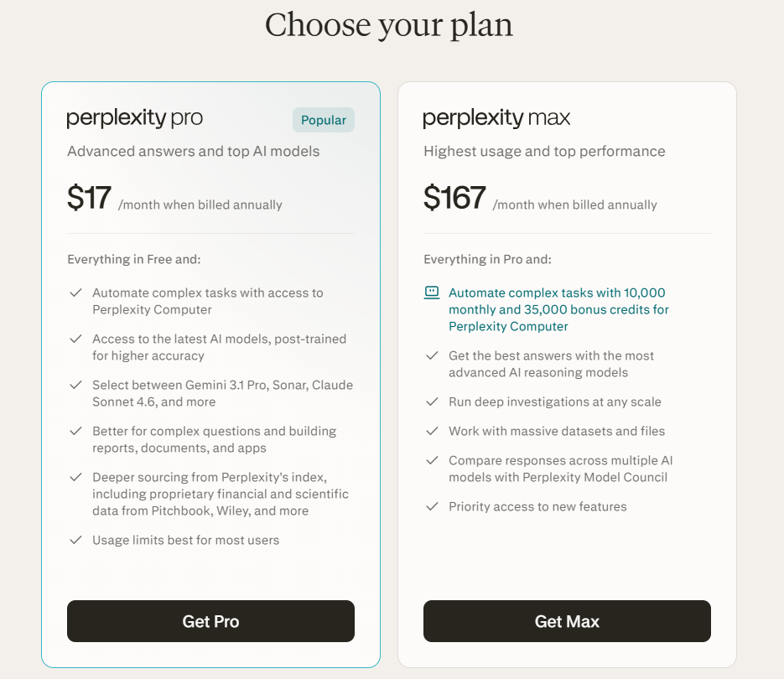784x679 pixels.
Task: Click the perplexity max logo
Action: point(496,118)
